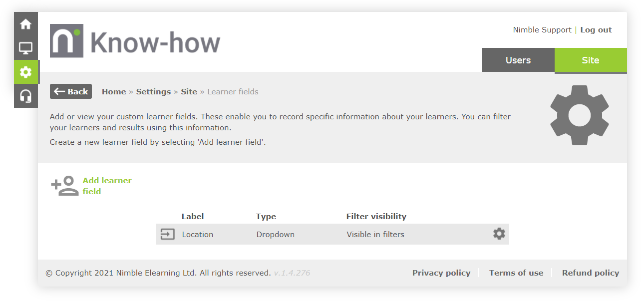644x304 pixels.
Task: Click the version number v.1.4.276
Action: pyautogui.click(x=292, y=273)
